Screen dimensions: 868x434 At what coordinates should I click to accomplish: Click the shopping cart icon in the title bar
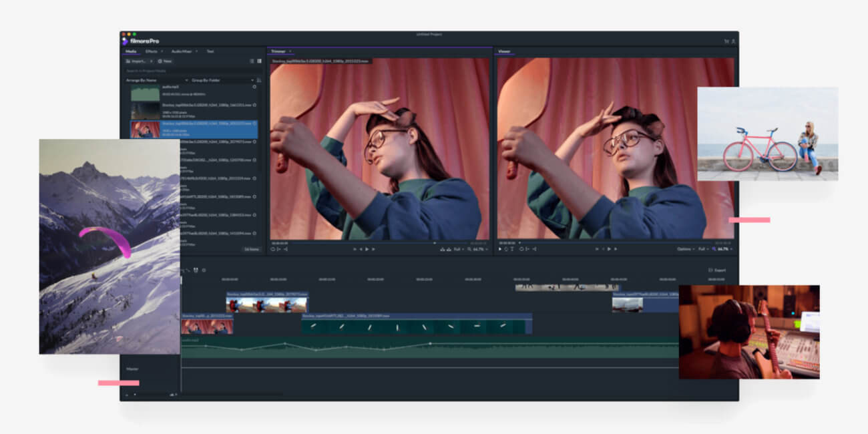[x=726, y=41]
